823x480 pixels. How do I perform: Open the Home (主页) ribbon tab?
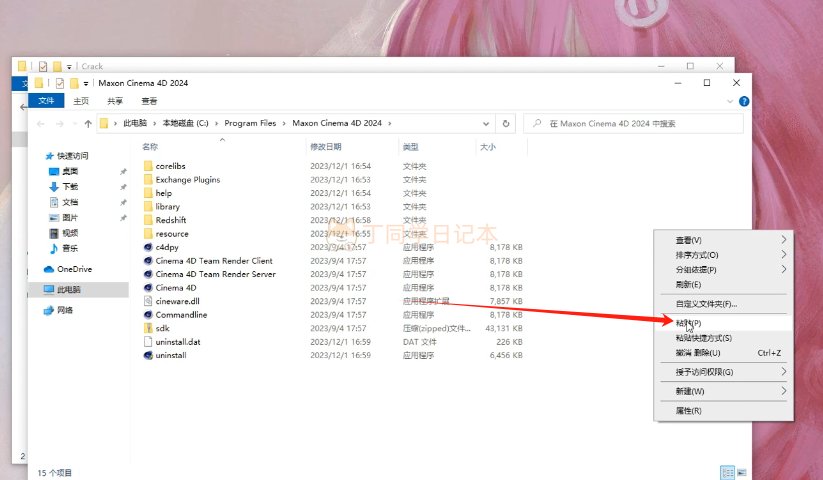coord(81,101)
